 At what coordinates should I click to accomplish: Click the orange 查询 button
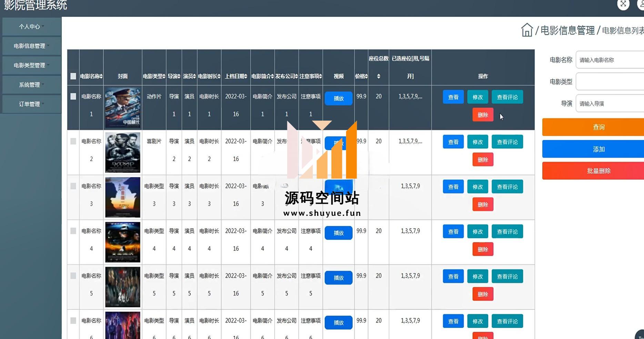pos(593,127)
